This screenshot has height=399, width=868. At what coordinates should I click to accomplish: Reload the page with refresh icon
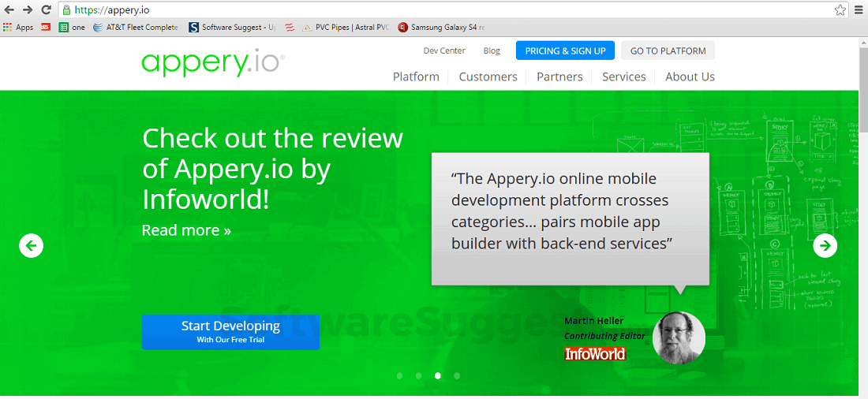click(47, 9)
